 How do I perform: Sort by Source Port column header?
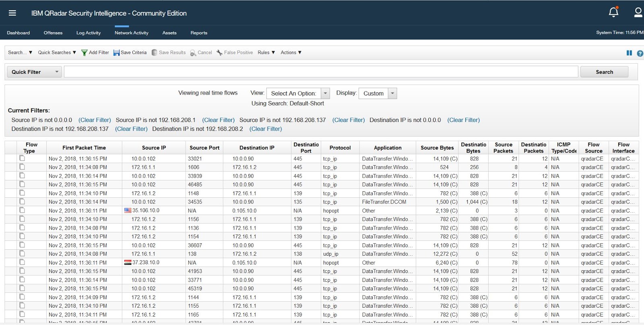pyautogui.click(x=204, y=148)
